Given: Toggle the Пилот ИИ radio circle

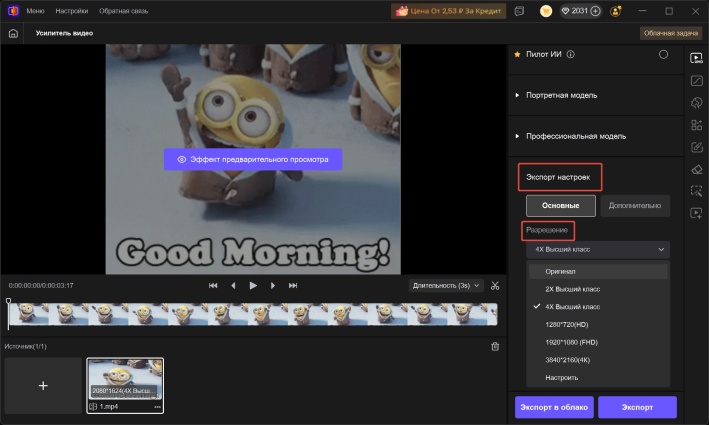Looking at the screenshot, I should [663, 54].
